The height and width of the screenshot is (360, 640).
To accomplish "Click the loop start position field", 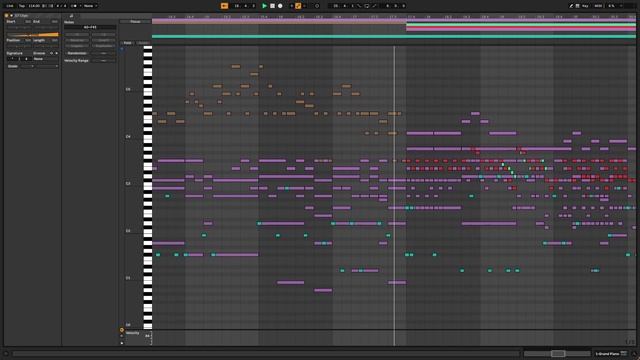I will [x=343, y=6].
